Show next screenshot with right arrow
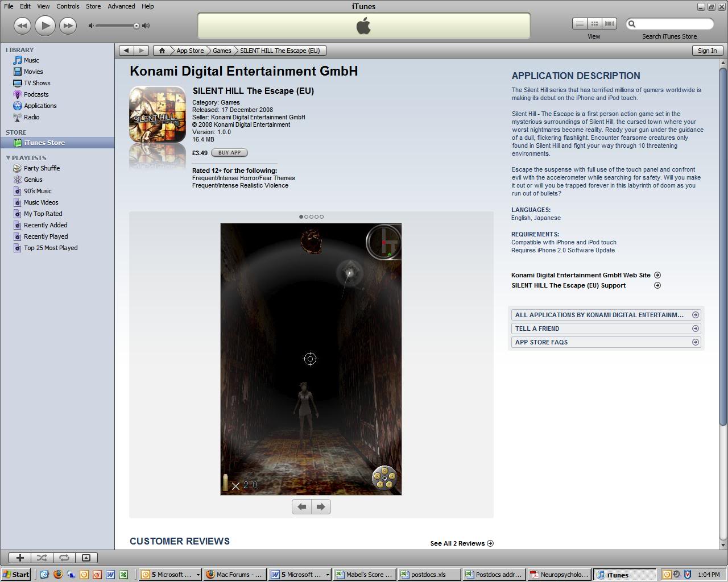Image resolution: width=728 pixels, height=582 pixels. point(321,506)
